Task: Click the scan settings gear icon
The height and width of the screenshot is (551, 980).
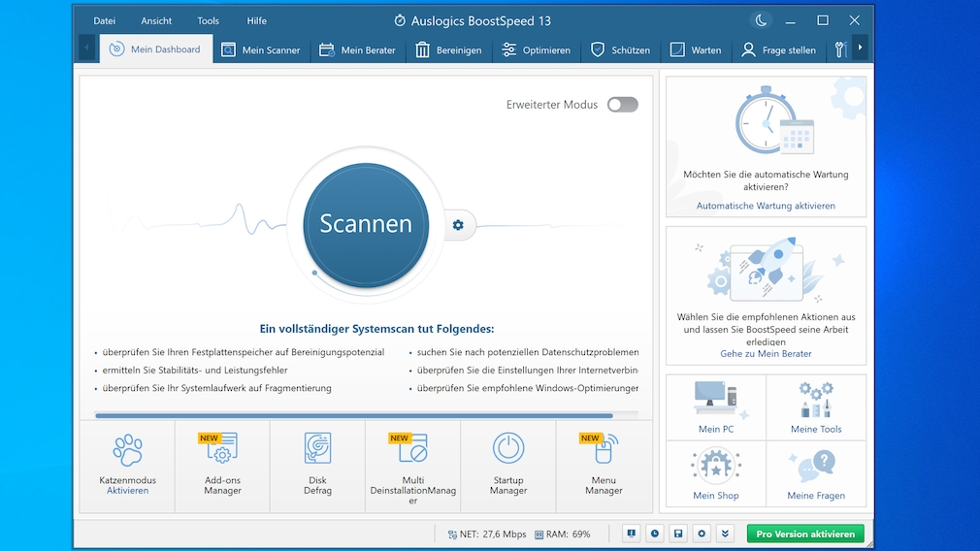Action: click(x=458, y=225)
